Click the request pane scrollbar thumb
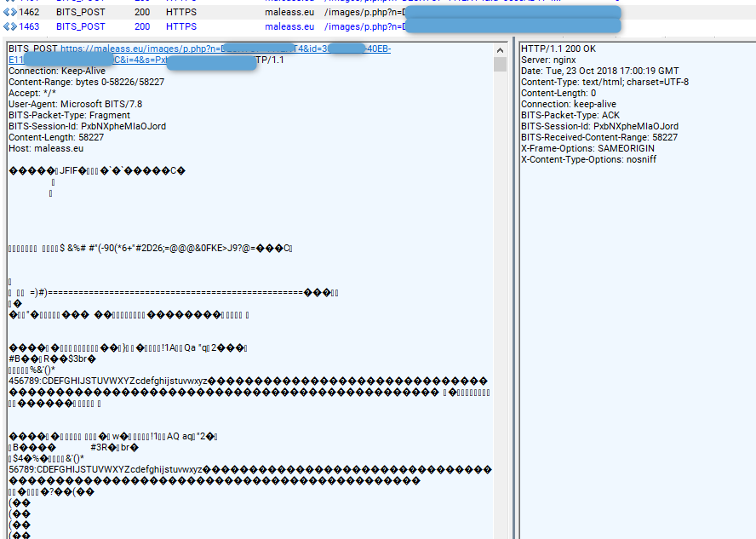Image resolution: width=756 pixels, height=539 pixels. click(x=500, y=64)
